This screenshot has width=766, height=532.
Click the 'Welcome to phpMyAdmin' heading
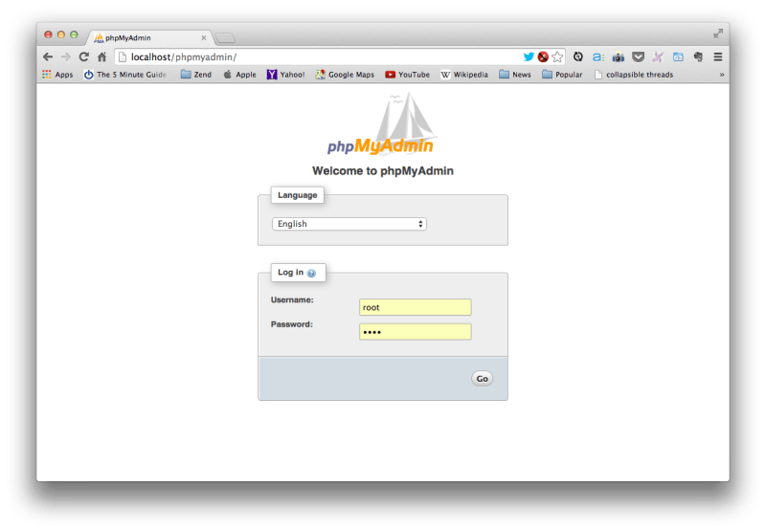[x=383, y=171]
